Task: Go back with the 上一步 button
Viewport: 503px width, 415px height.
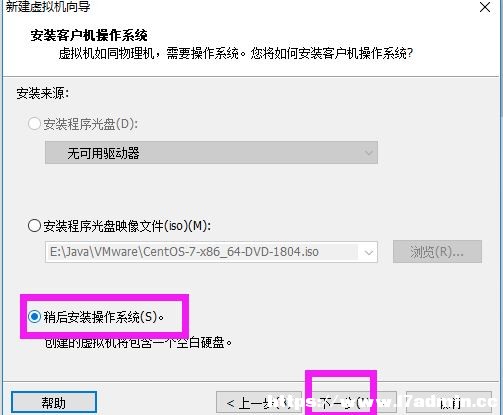Action: [x=259, y=403]
